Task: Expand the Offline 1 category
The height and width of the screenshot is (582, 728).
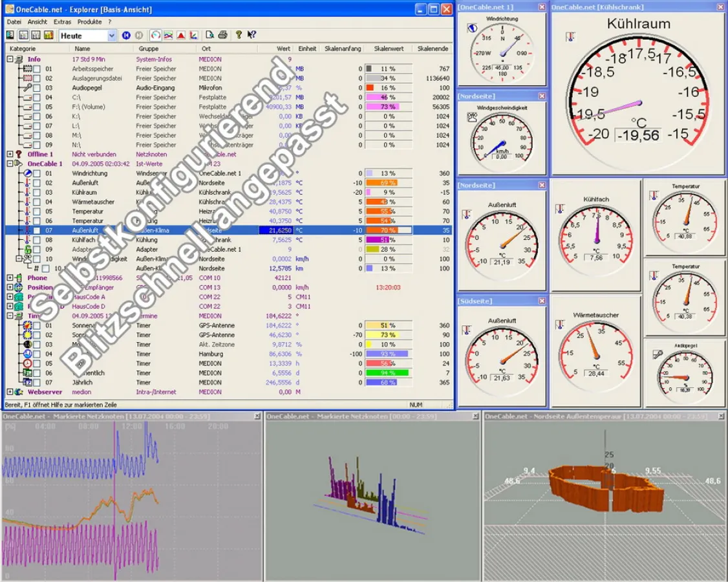Action: 10,154
